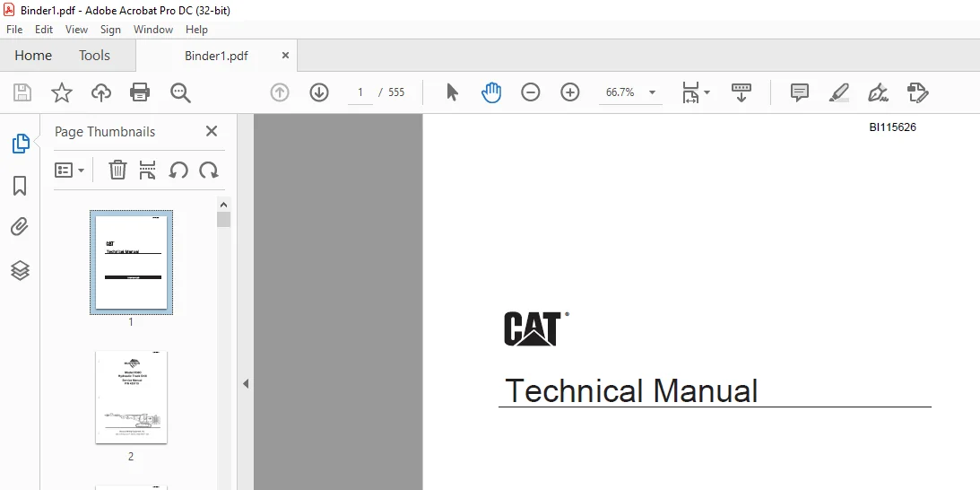
Task: Switch to the Tools tab
Action: (94, 56)
